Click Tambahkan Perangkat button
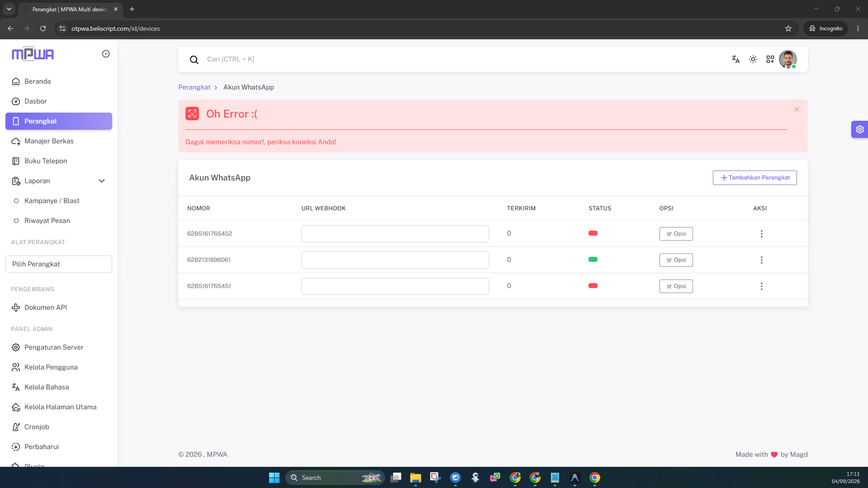The image size is (868, 488). 755,178
